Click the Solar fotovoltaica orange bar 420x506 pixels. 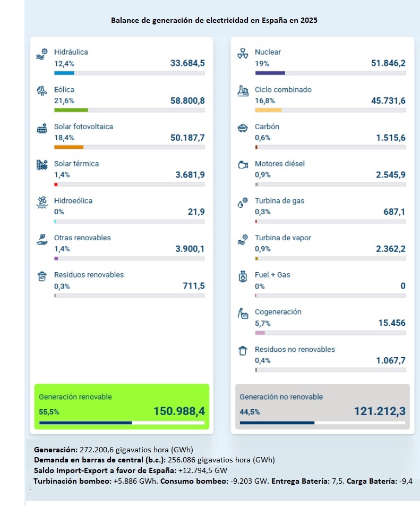[x=68, y=147]
